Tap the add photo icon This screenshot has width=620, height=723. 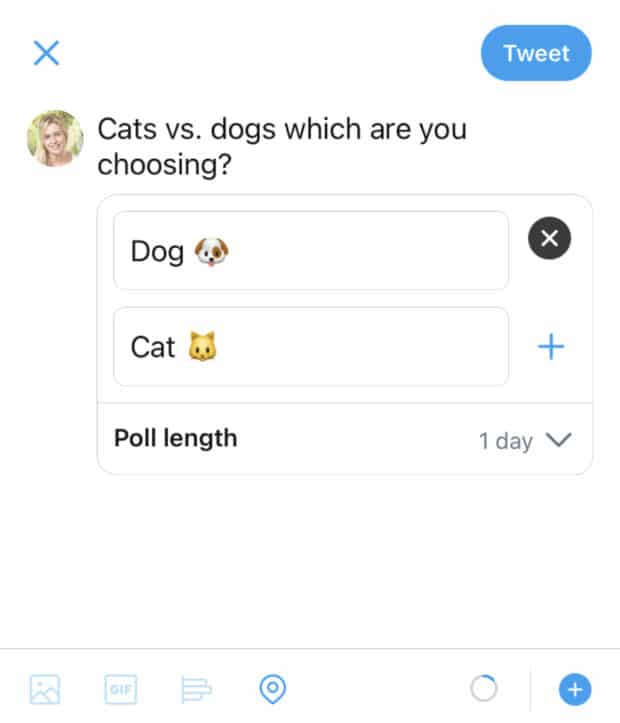pos(45,689)
